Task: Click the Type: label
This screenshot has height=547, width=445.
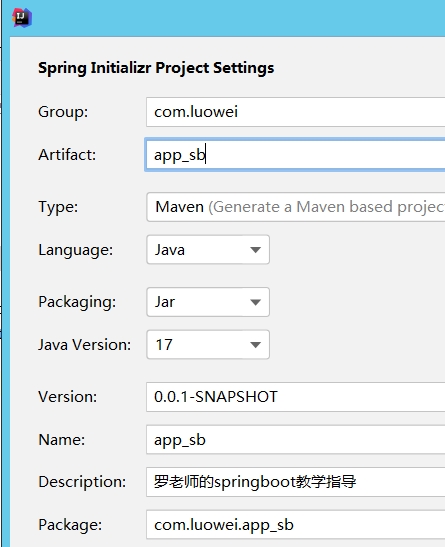Action: pos(58,207)
